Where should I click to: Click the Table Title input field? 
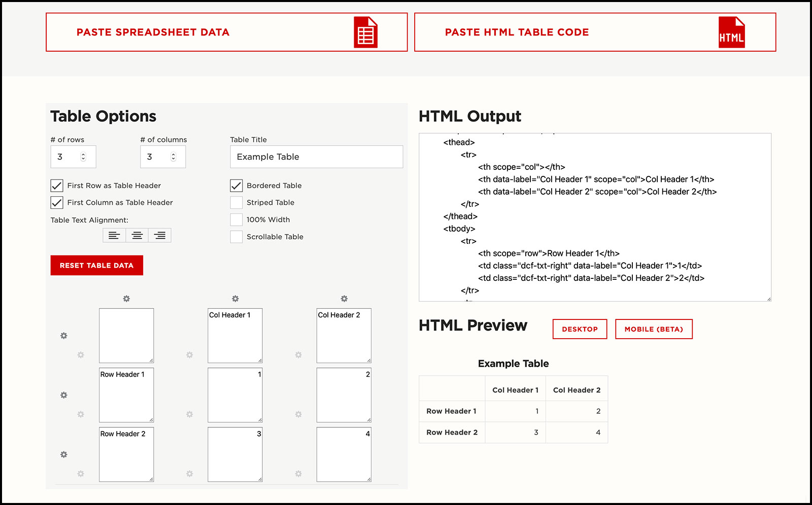316,157
